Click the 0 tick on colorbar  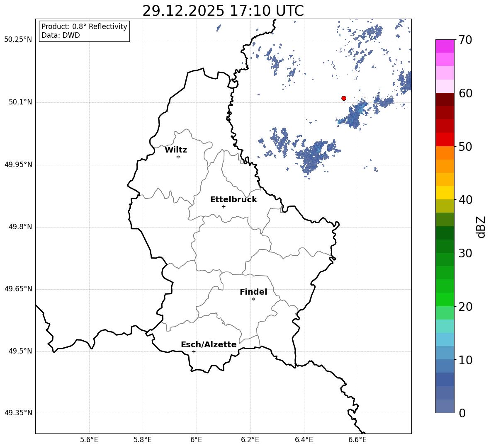462,413
